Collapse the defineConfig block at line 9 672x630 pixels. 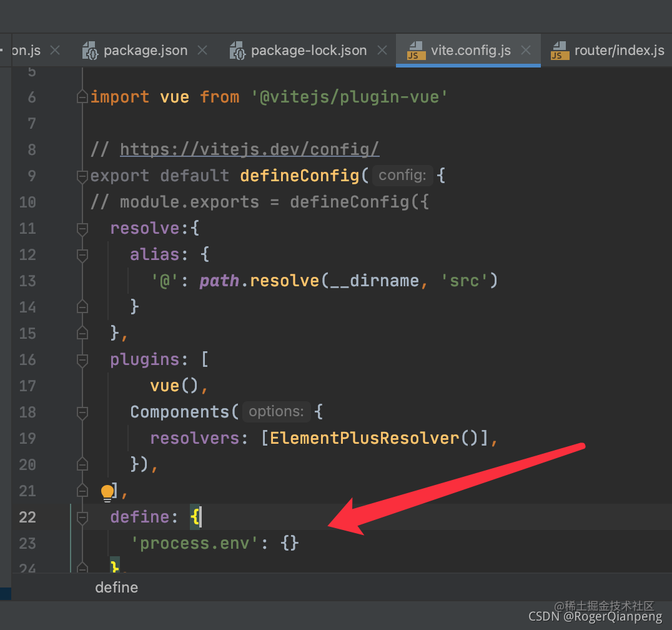[x=82, y=176]
